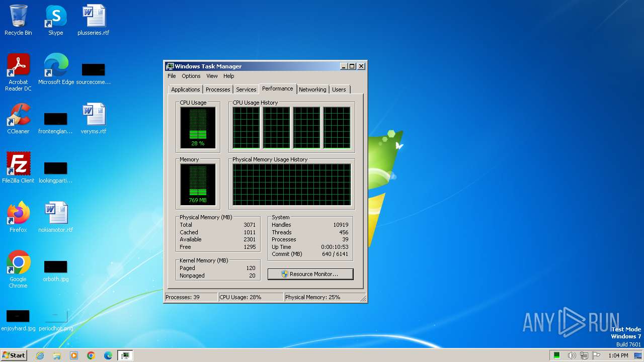The width and height of the screenshot is (644, 362).
Task: Launch FileZilla Client shortcut
Action: click(18, 168)
